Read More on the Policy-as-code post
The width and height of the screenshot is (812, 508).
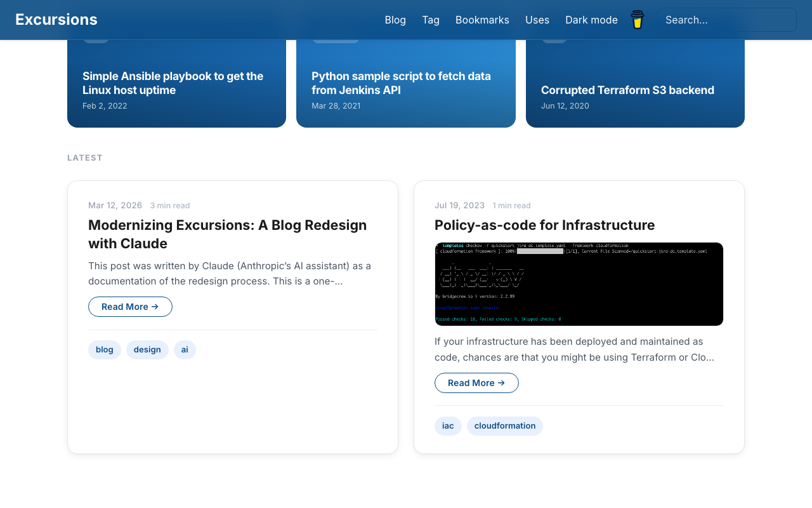pyautogui.click(x=476, y=383)
